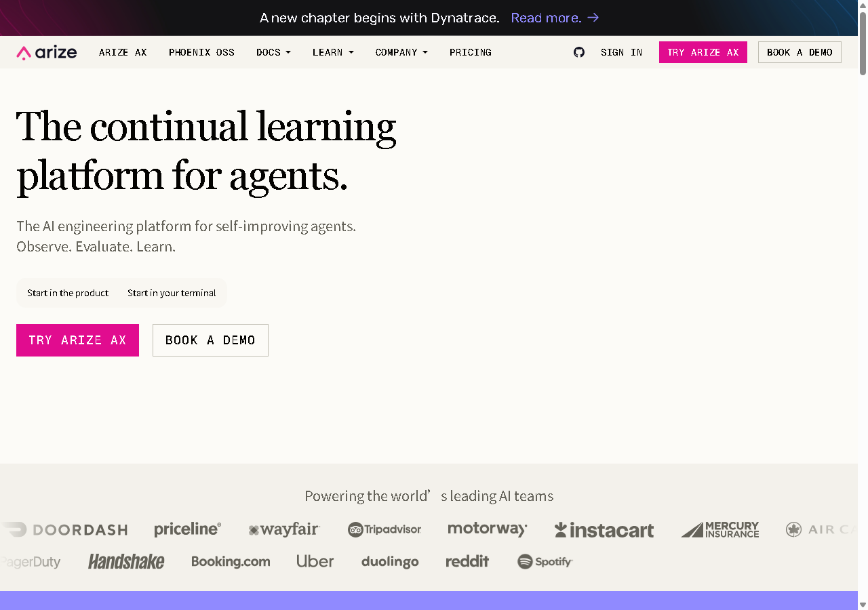The image size is (868, 610).
Task: Click the "The continual learning platform for agents." heading
Action: 206,152
